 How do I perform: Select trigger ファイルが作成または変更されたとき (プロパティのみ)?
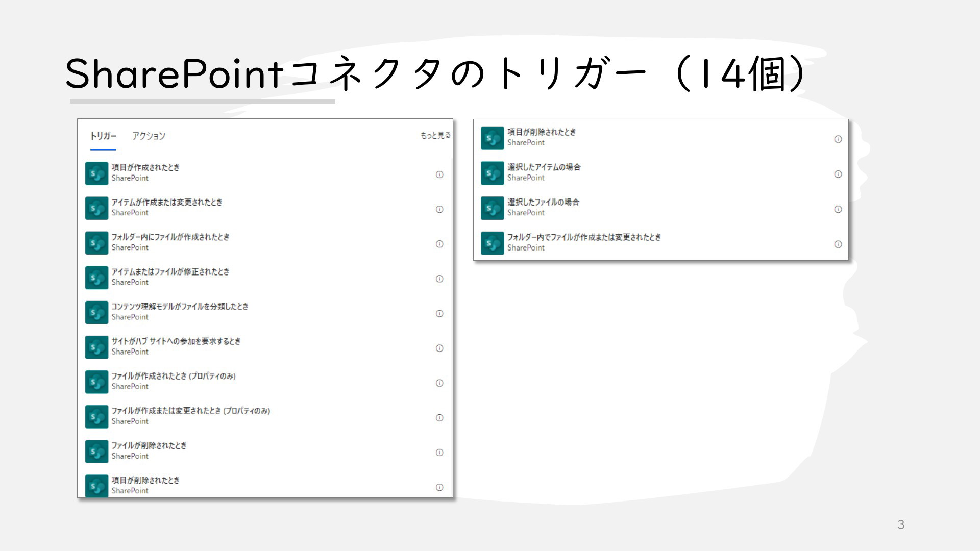pyautogui.click(x=264, y=416)
